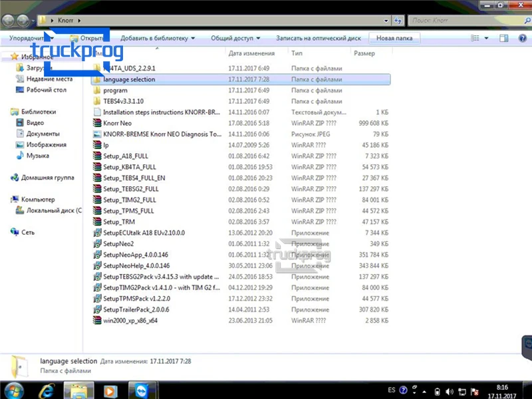
Task: Click the SetupNeoHelp_4.0.0.146 installer icon
Action: point(97,265)
